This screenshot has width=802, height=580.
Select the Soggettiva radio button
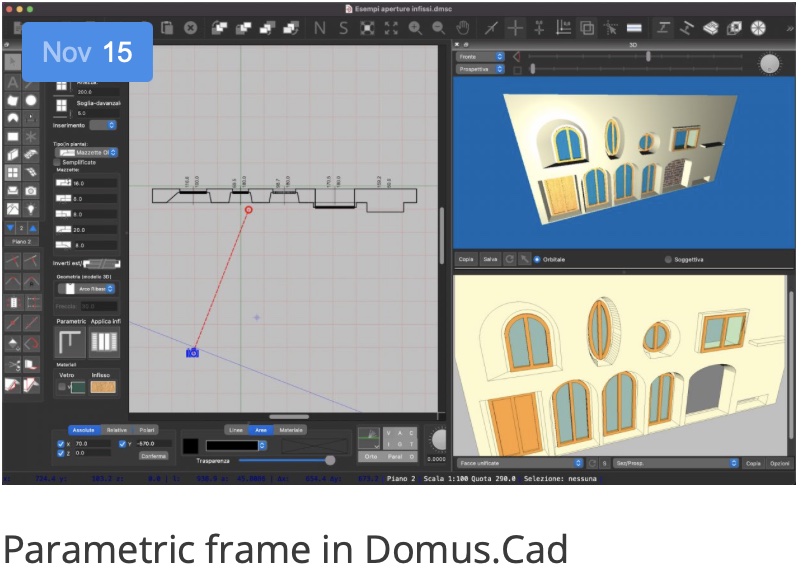pos(668,259)
